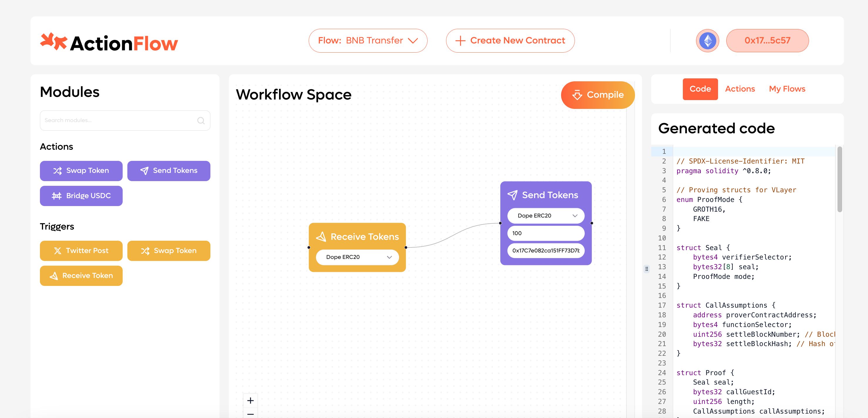
Task: Switch to the Actions tab
Action: 740,89
